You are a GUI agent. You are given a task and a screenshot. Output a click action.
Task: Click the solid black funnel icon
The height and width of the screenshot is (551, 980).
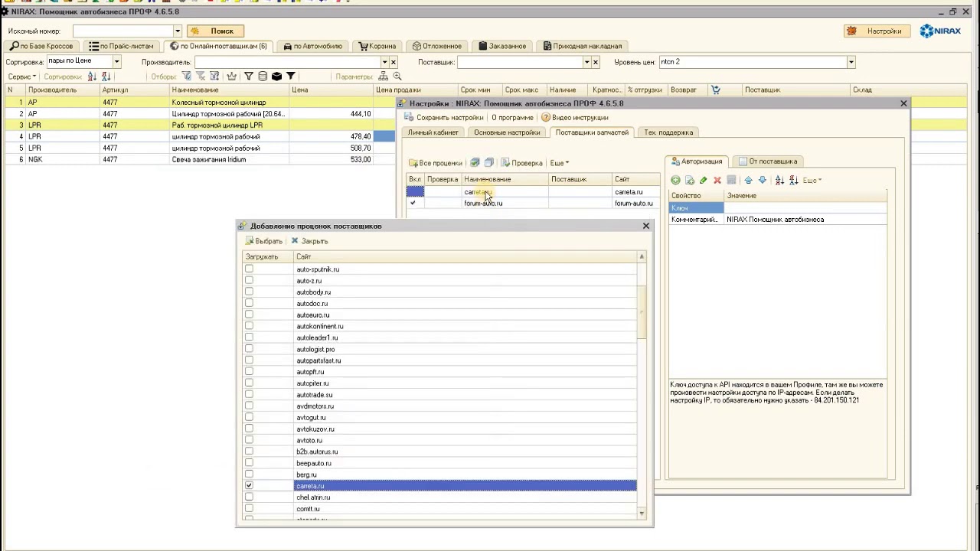(291, 77)
